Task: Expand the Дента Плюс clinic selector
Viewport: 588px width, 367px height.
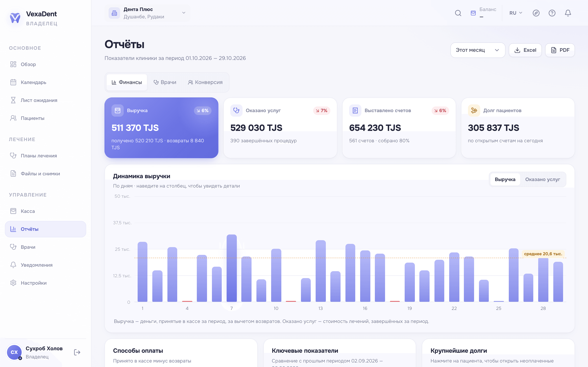Action: tap(147, 13)
